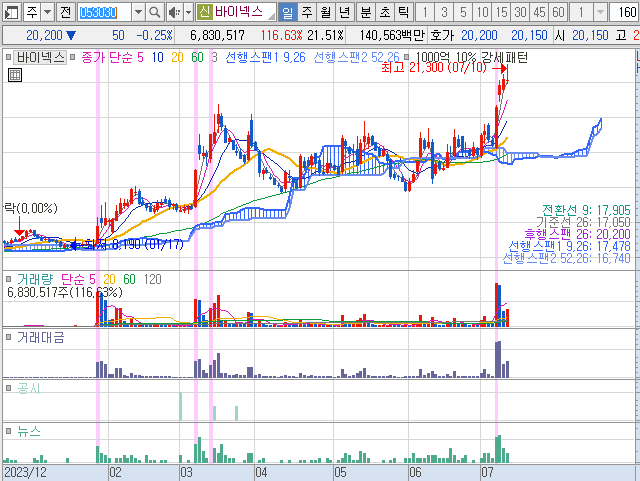Click the 최고 21,300 (07/10) high marker
This screenshot has height=481, width=640.
pos(434,67)
